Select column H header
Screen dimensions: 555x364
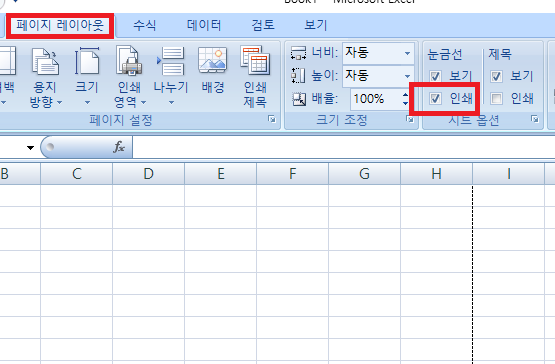coord(436,174)
